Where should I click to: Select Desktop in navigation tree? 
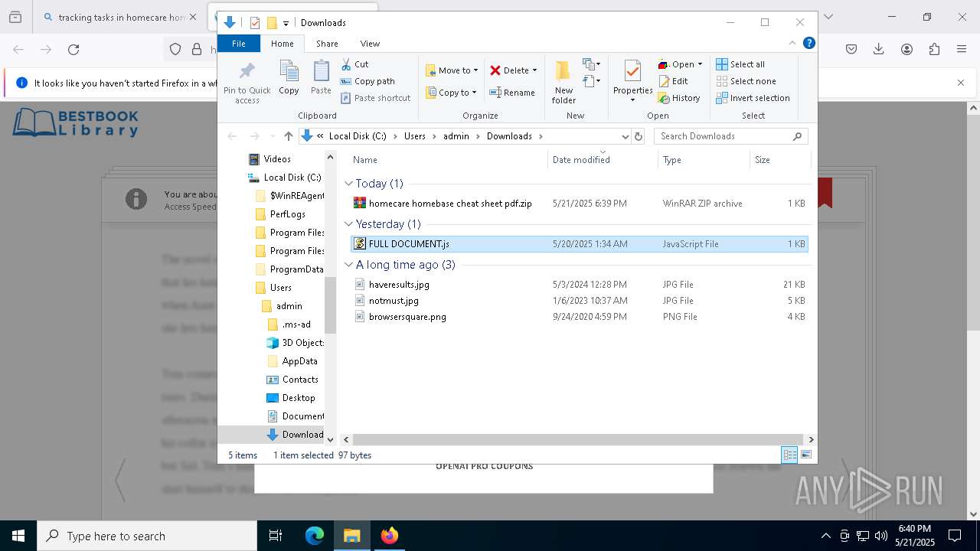pos(290,398)
